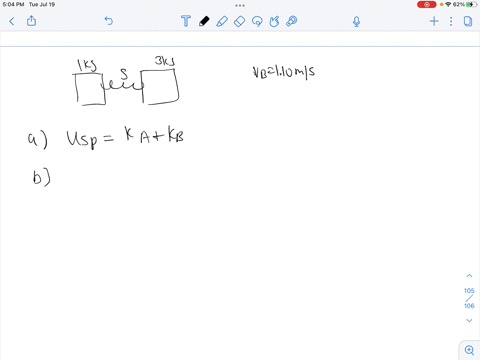Select the Lasso selection tool
The height and width of the screenshot is (360, 480).
pos(257,21)
